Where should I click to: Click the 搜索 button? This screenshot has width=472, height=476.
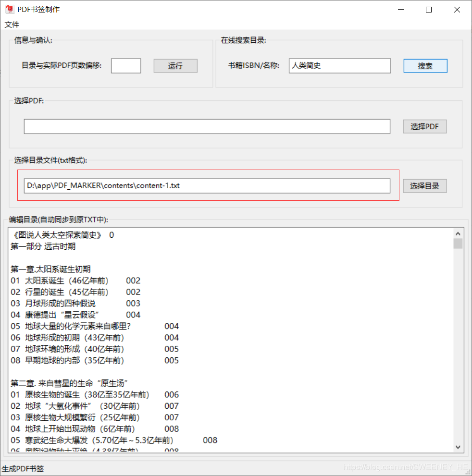pyautogui.click(x=425, y=66)
